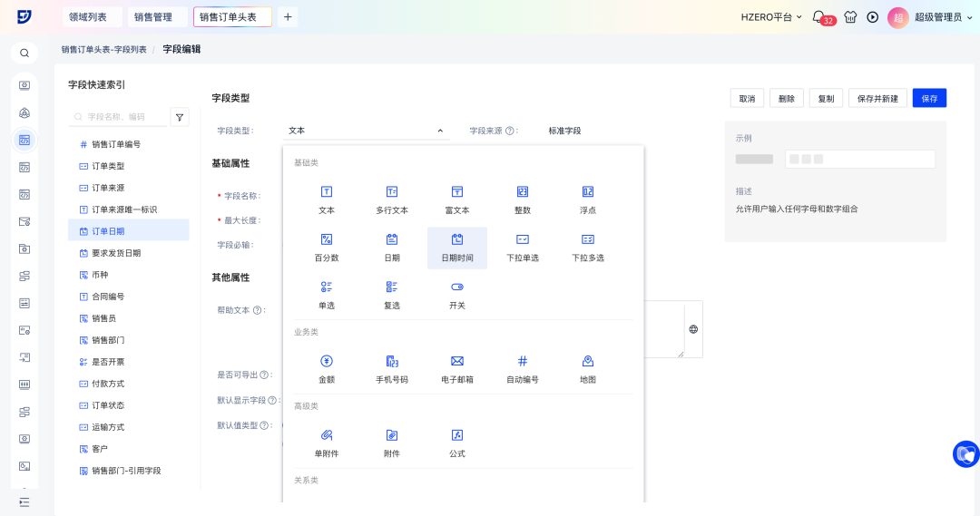Select the 开关 switch field type

(x=457, y=287)
